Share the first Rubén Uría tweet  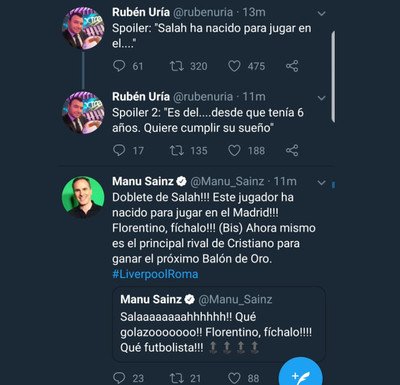point(292,66)
